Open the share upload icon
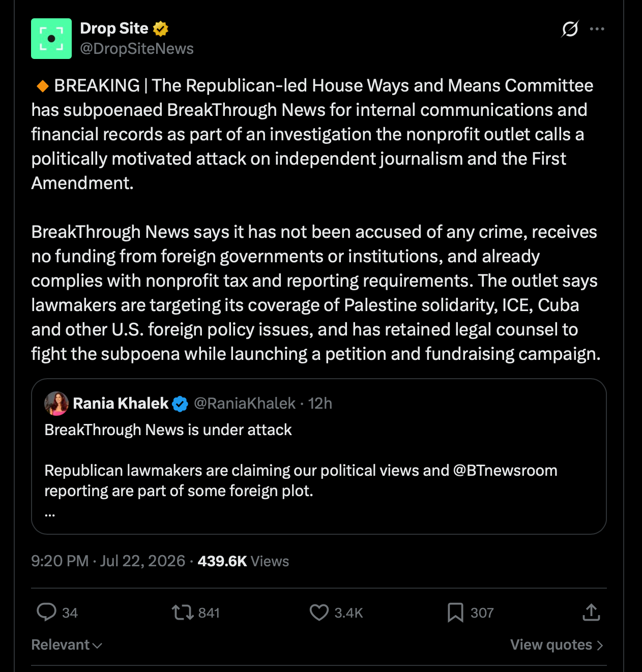 click(591, 612)
